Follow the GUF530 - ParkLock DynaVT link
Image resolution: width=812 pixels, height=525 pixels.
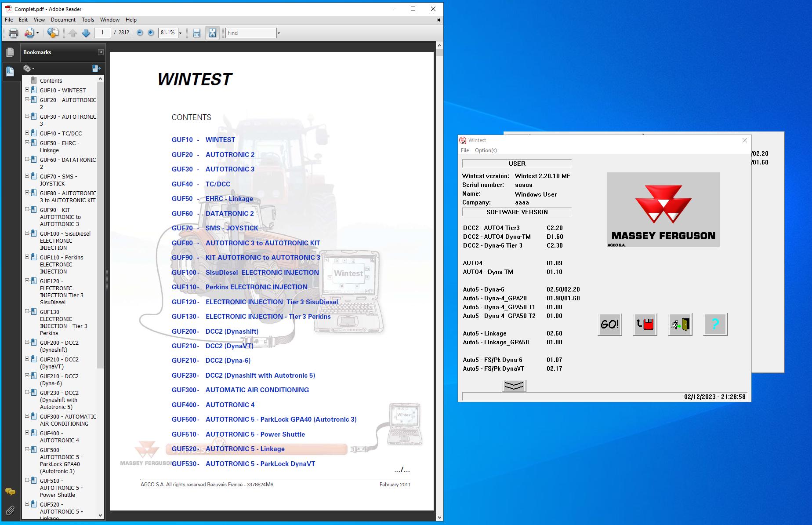click(243, 464)
